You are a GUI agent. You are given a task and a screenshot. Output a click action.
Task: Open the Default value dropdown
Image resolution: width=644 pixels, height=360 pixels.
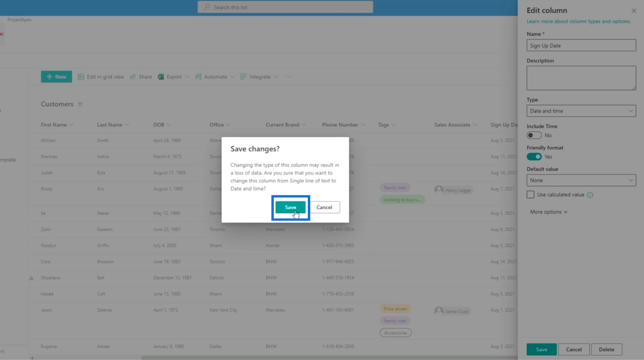point(581,180)
